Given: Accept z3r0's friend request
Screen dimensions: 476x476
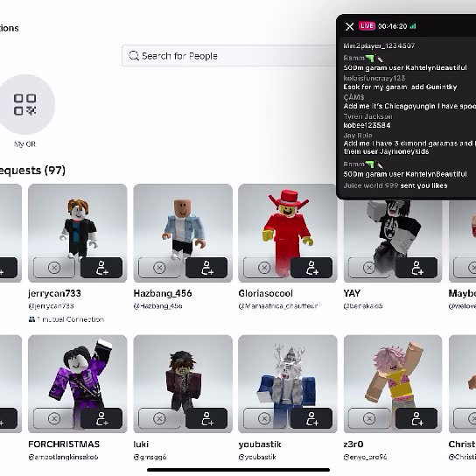Looking at the screenshot, I should (416, 418).
